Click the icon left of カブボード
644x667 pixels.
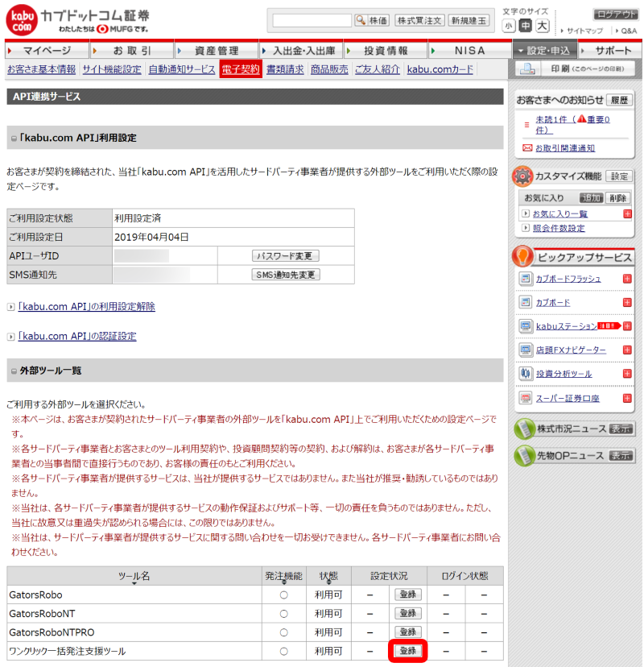[526, 302]
